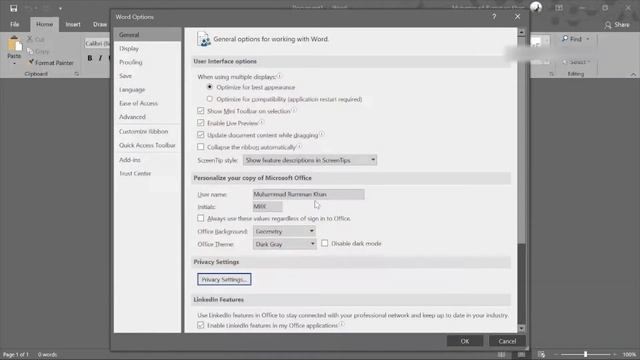Click the info icon next to Enable Live Preview

point(262,122)
